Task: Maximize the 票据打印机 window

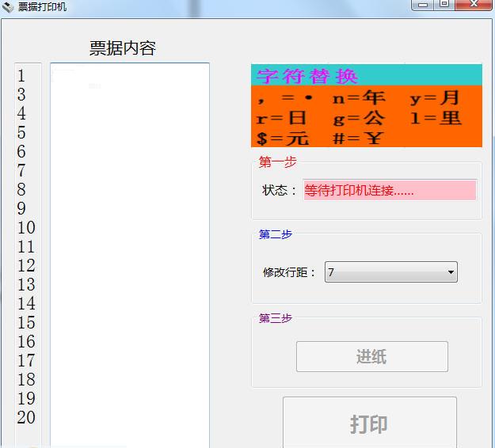Action: coord(444,5)
